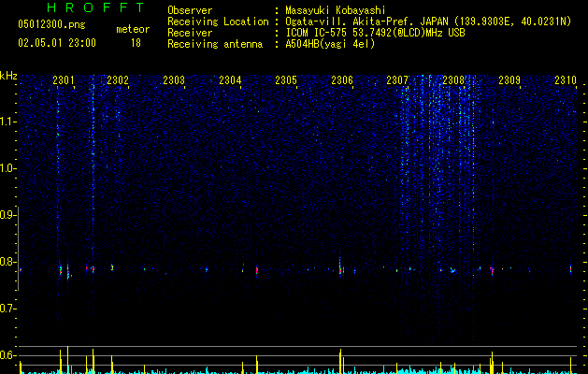The width and height of the screenshot is (588, 374).
Task: Click the 2302 time marker
Action: tap(118, 80)
